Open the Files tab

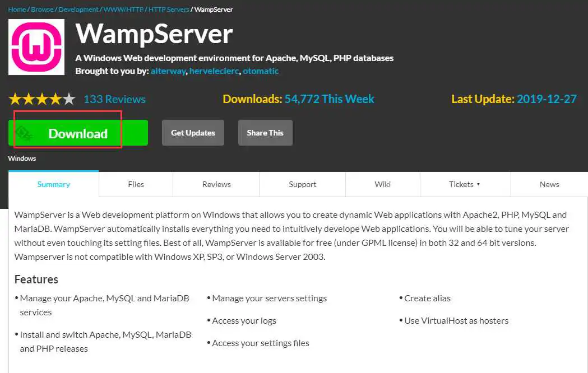136,184
